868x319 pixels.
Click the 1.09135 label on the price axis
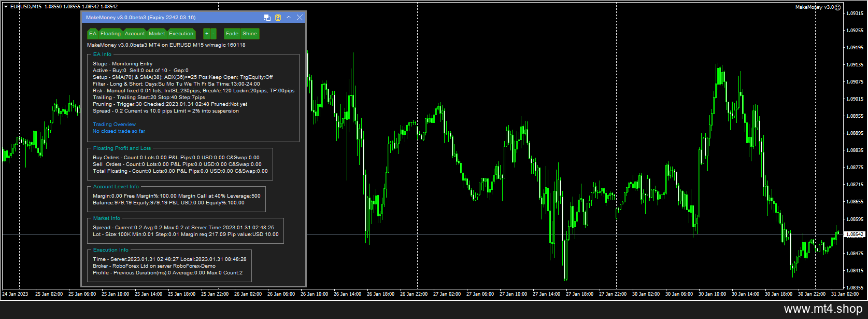(x=855, y=64)
